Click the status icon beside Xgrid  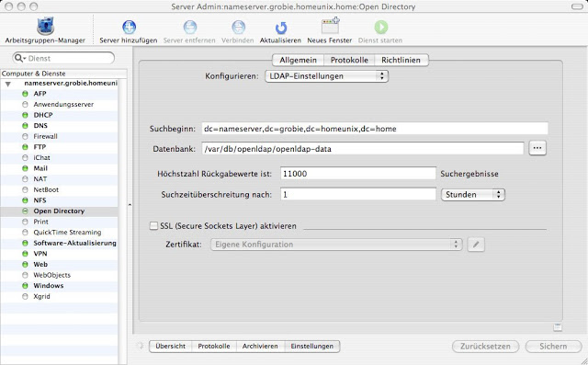point(25,296)
